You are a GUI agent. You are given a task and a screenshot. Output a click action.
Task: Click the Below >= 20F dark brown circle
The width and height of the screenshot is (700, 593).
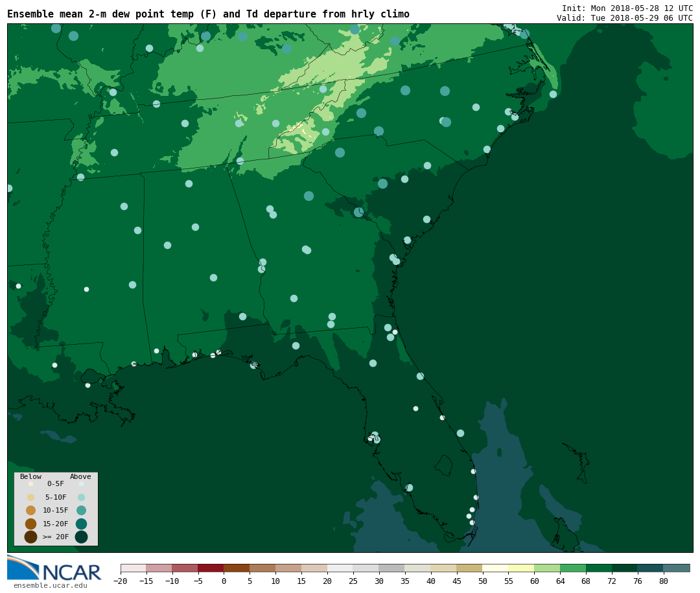tap(31, 537)
